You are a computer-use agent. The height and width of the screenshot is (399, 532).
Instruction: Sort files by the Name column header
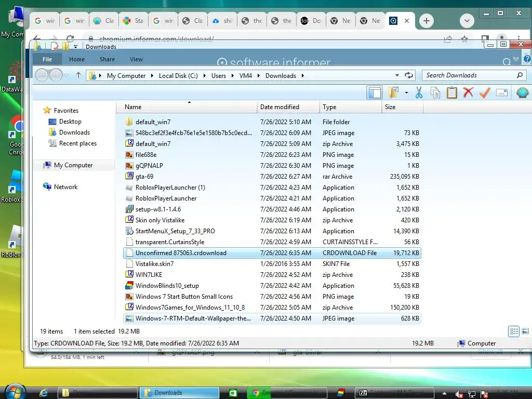[187, 107]
